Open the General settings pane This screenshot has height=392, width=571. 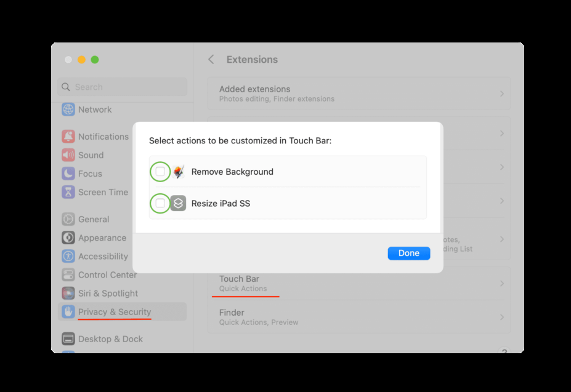[x=93, y=219]
